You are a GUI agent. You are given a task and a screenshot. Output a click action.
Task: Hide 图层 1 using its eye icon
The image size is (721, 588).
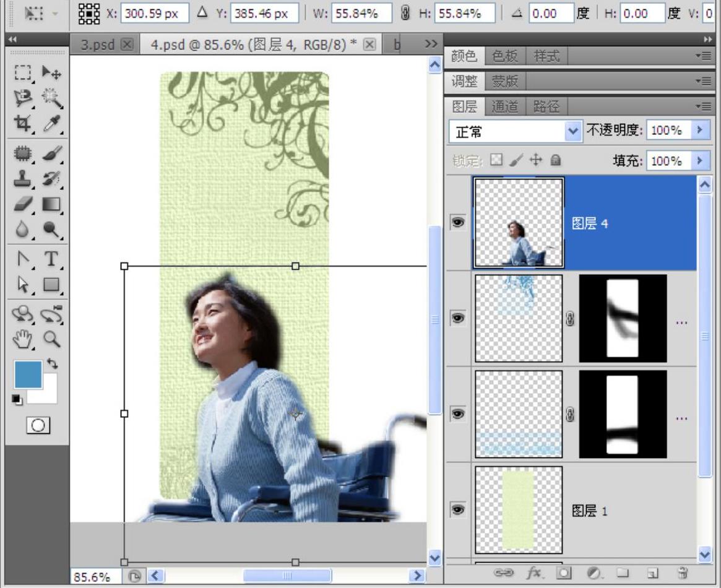[458, 509]
